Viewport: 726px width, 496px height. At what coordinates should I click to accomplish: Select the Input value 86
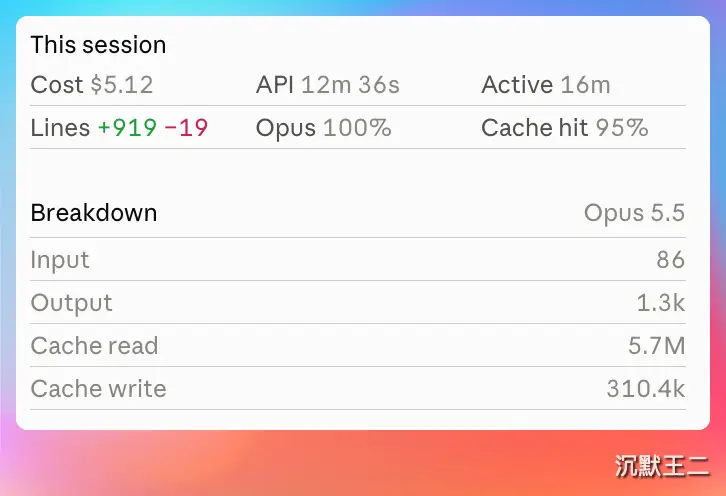(671, 260)
